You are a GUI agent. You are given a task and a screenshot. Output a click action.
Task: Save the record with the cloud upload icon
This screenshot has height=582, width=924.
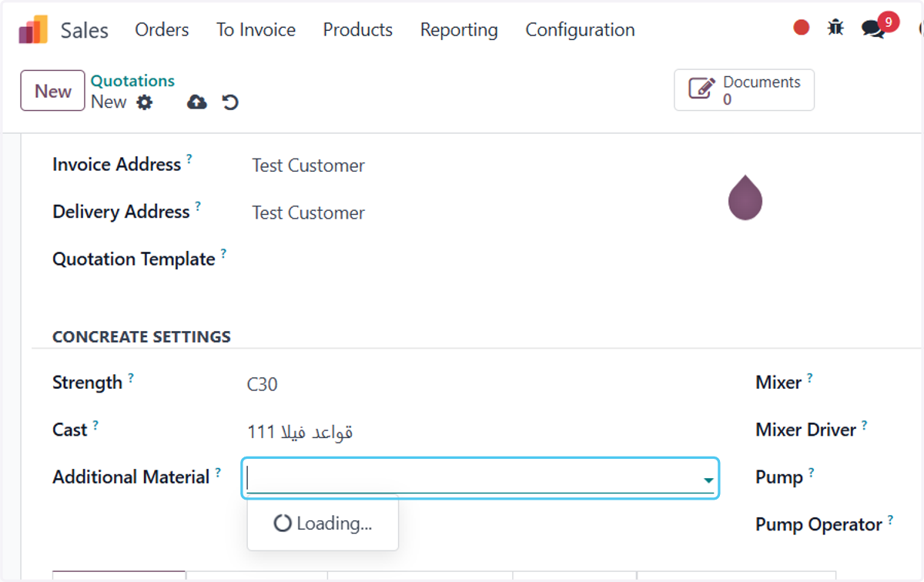(197, 102)
